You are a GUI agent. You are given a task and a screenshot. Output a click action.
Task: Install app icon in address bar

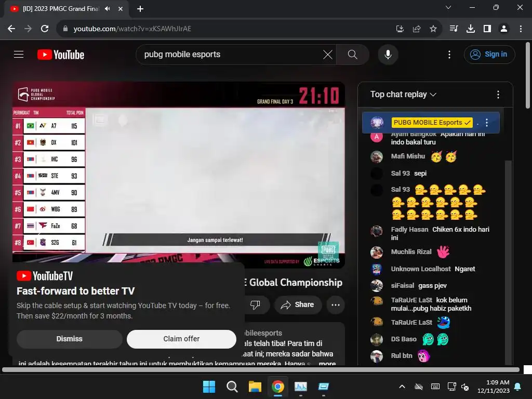point(400,29)
